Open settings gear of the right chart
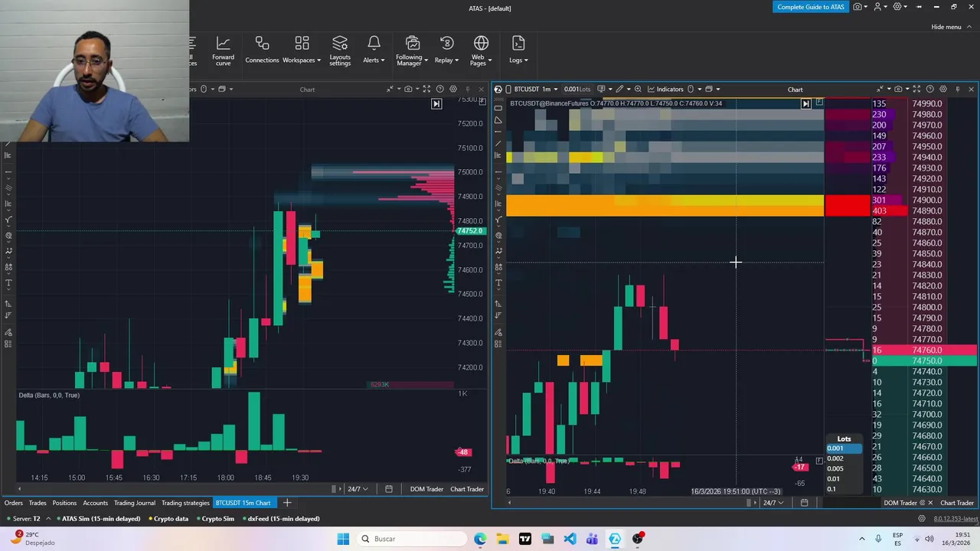The width and height of the screenshot is (980, 551). [943, 90]
